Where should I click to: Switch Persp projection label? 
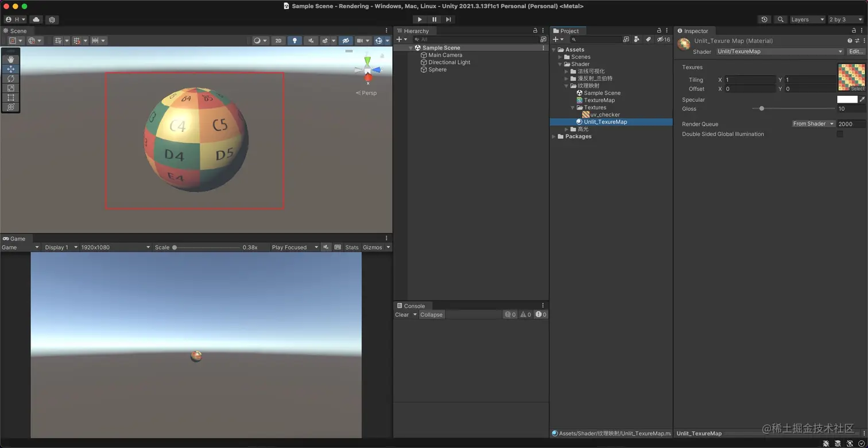(x=366, y=93)
